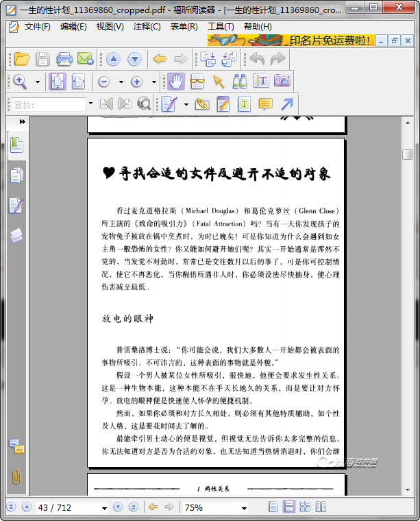Select the pencil annotation tool
Image resolution: width=420 pixels, height=521 pixels.
pos(169,104)
